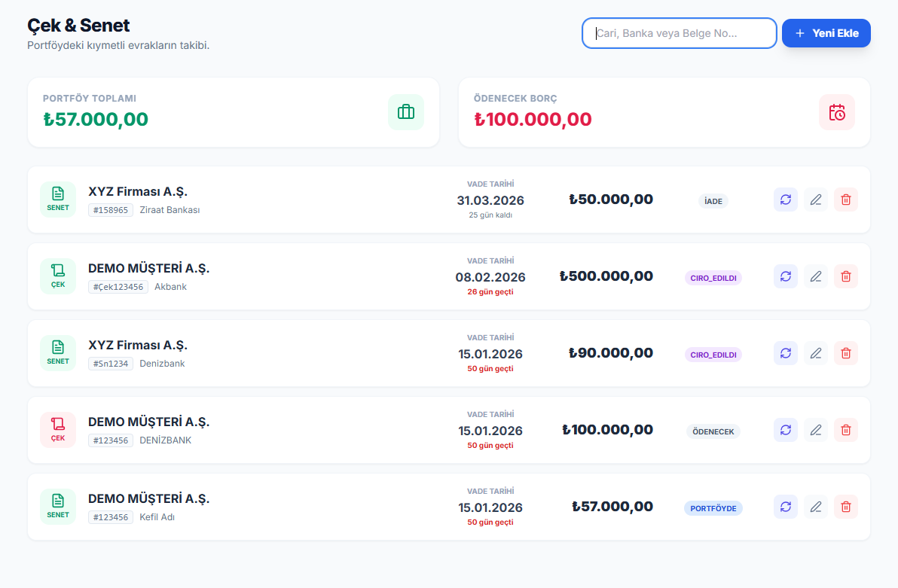
Task: Click the portfolio briefcase icon
Action: click(405, 112)
